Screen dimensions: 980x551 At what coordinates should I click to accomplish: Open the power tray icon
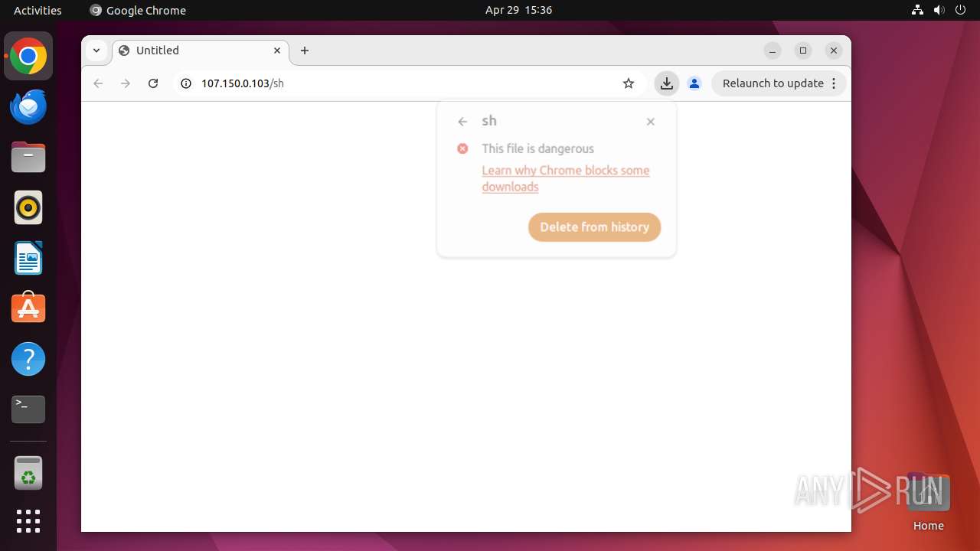click(960, 10)
